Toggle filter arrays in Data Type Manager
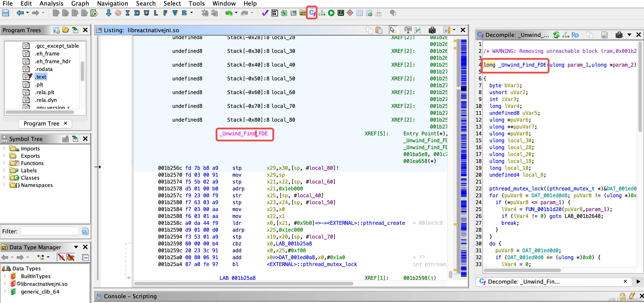Screen dimensions: 644x303 [x=61, y=257]
